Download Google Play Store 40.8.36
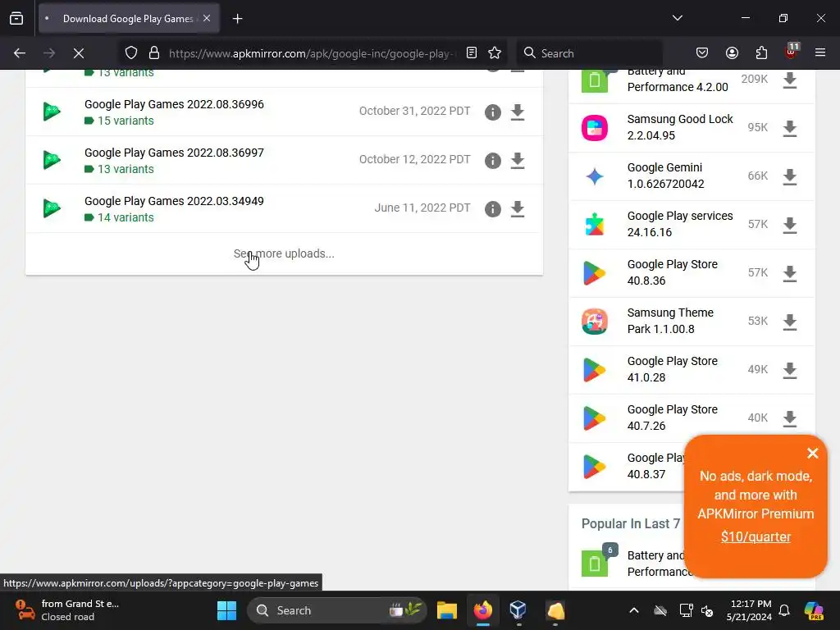The height and width of the screenshot is (630, 840). [790, 273]
